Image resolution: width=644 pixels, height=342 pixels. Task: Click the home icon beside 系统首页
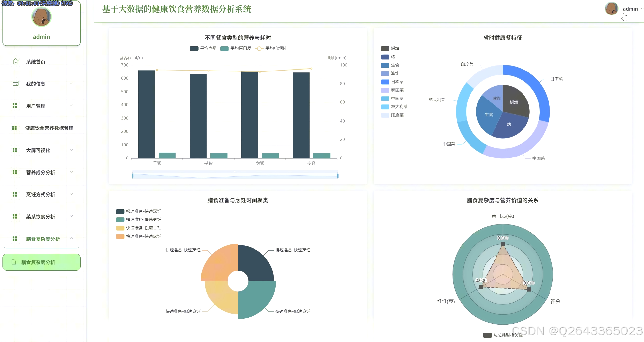pyautogui.click(x=15, y=61)
